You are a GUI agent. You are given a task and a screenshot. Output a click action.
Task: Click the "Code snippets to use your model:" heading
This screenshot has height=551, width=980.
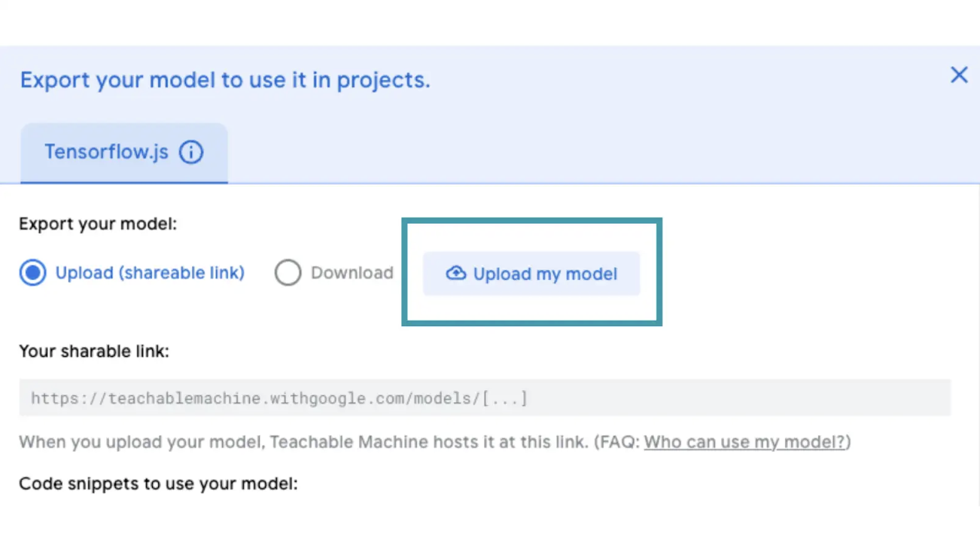[x=158, y=483]
